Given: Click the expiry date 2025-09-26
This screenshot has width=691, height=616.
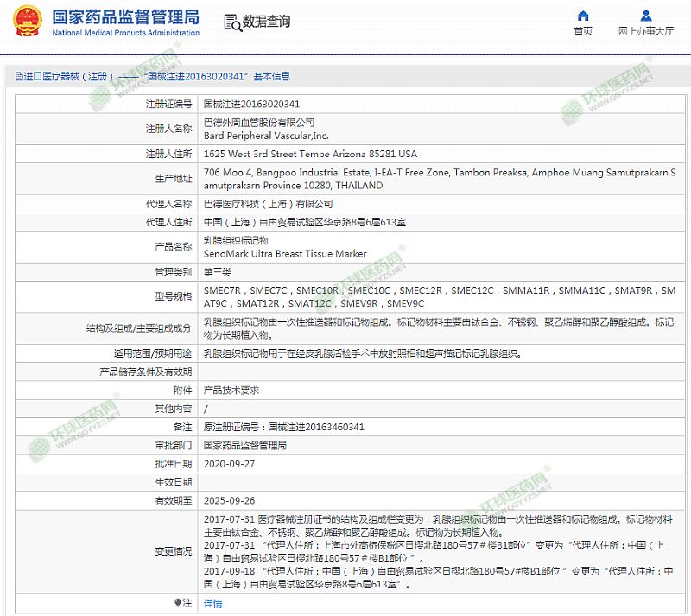Looking at the screenshot, I should [228, 500].
